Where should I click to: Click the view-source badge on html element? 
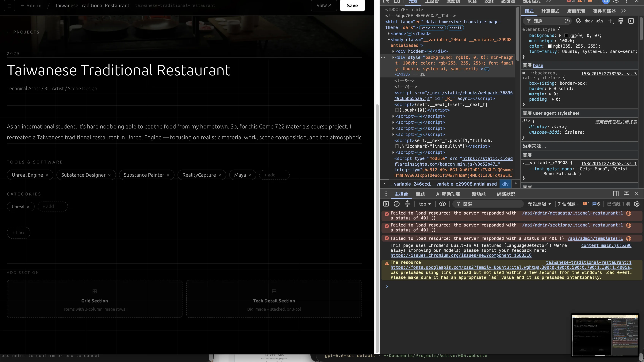click(432, 28)
